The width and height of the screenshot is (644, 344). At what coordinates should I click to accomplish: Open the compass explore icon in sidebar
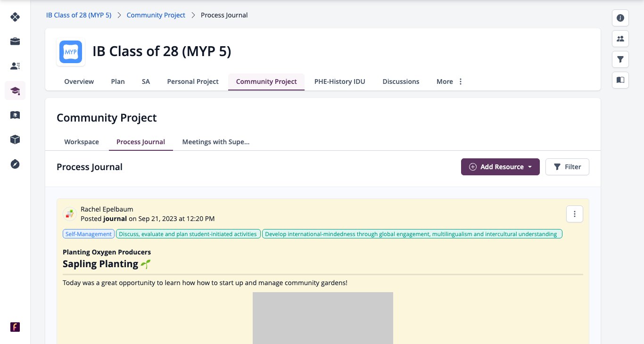(x=15, y=164)
